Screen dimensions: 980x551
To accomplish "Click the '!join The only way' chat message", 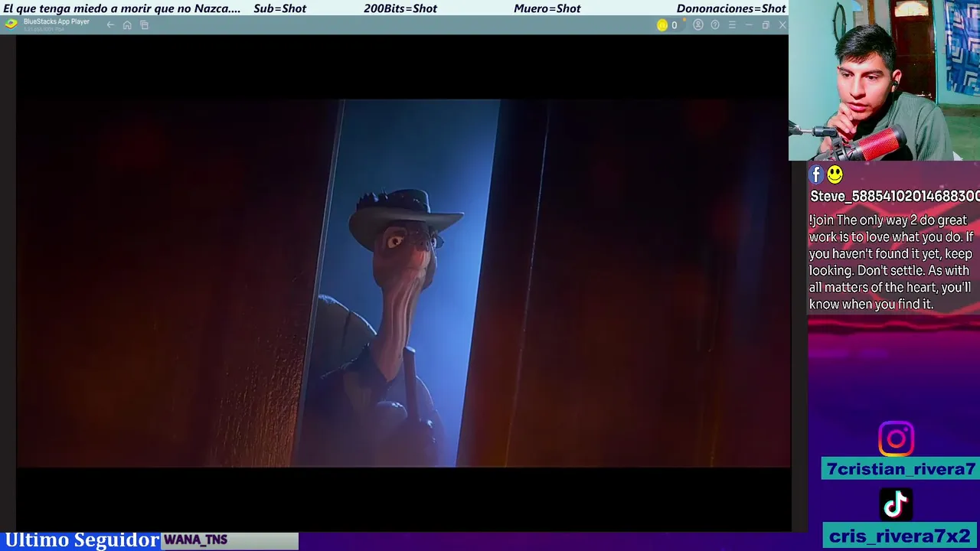I will point(891,262).
